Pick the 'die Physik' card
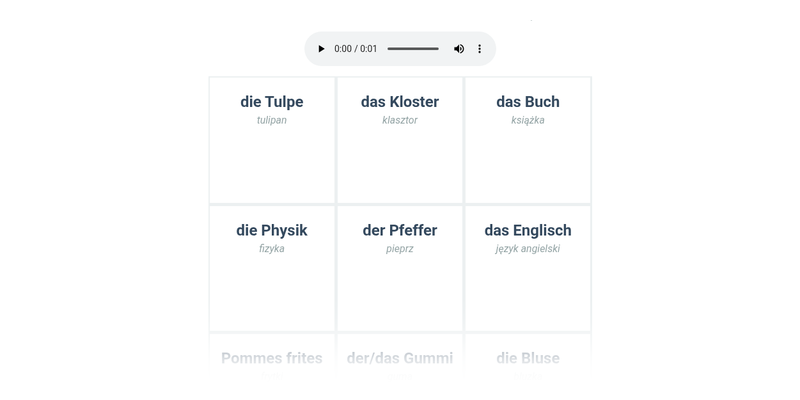Image resolution: width=800 pixels, height=400 pixels. coord(272,268)
